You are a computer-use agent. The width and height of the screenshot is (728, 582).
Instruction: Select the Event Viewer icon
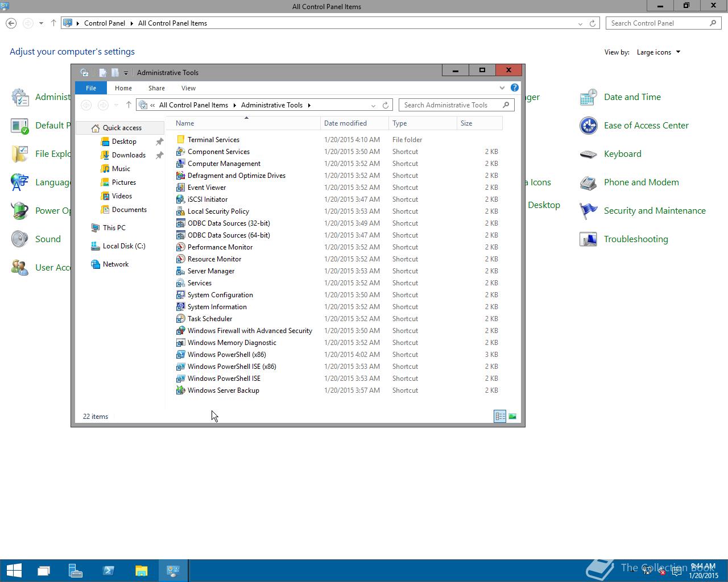(180, 188)
